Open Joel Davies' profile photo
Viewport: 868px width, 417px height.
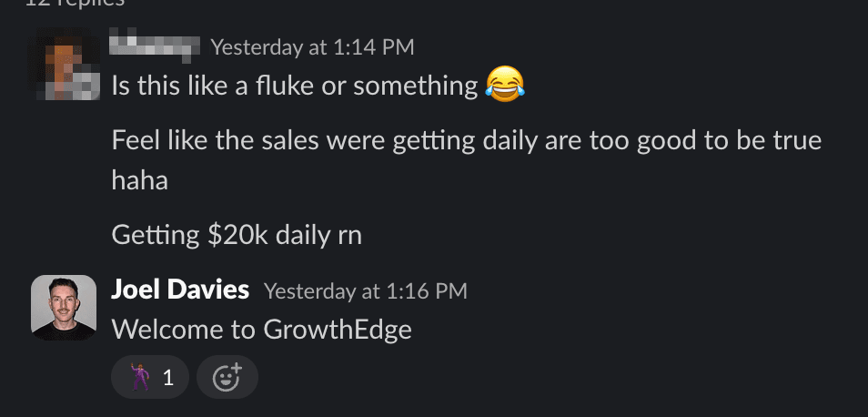[63, 308]
